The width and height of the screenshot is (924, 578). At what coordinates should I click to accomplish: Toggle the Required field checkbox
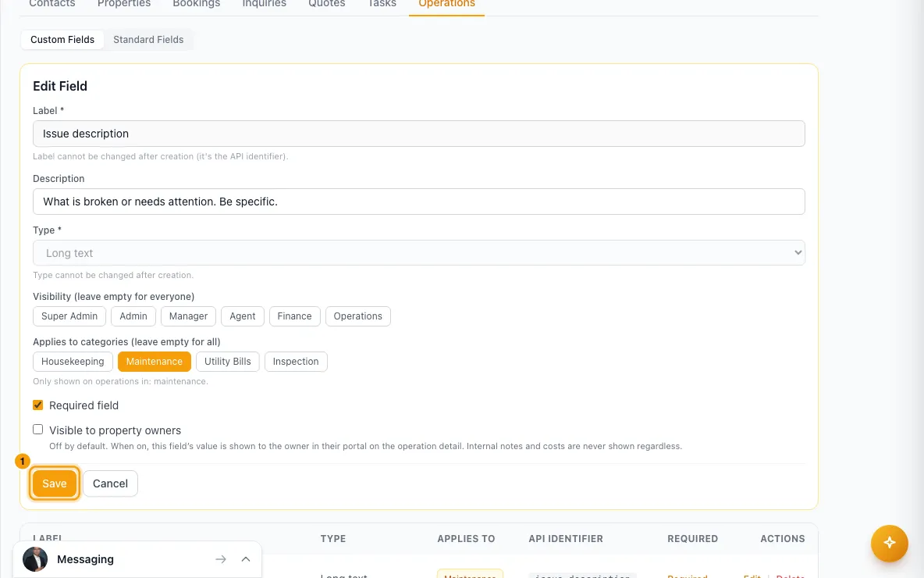pyautogui.click(x=37, y=405)
